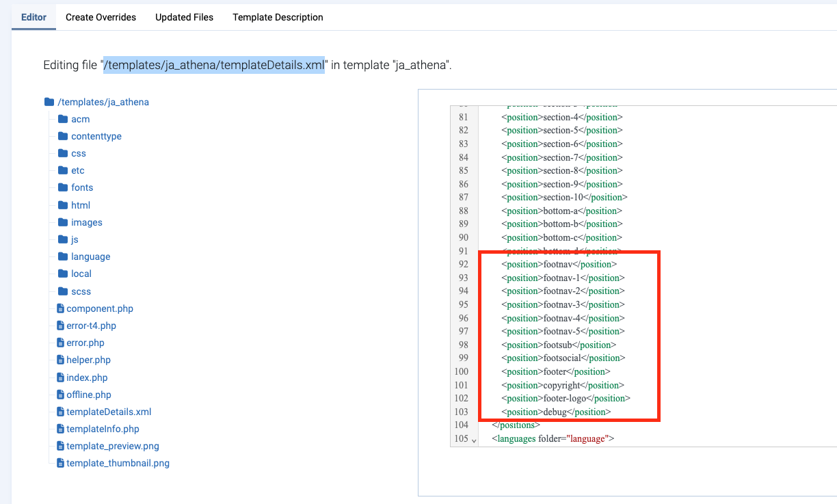The width and height of the screenshot is (837, 504).
Task: Open template_thumbnail.png file
Action: pyautogui.click(x=118, y=463)
